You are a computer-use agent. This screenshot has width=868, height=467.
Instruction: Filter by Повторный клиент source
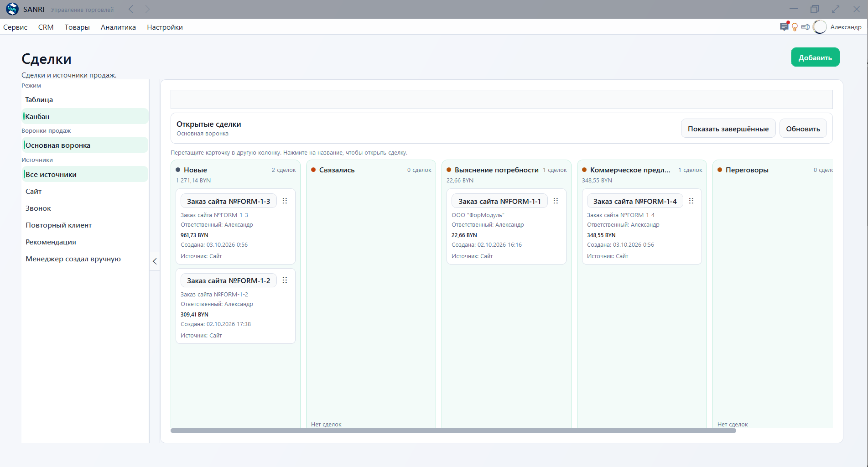coord(85,225)
